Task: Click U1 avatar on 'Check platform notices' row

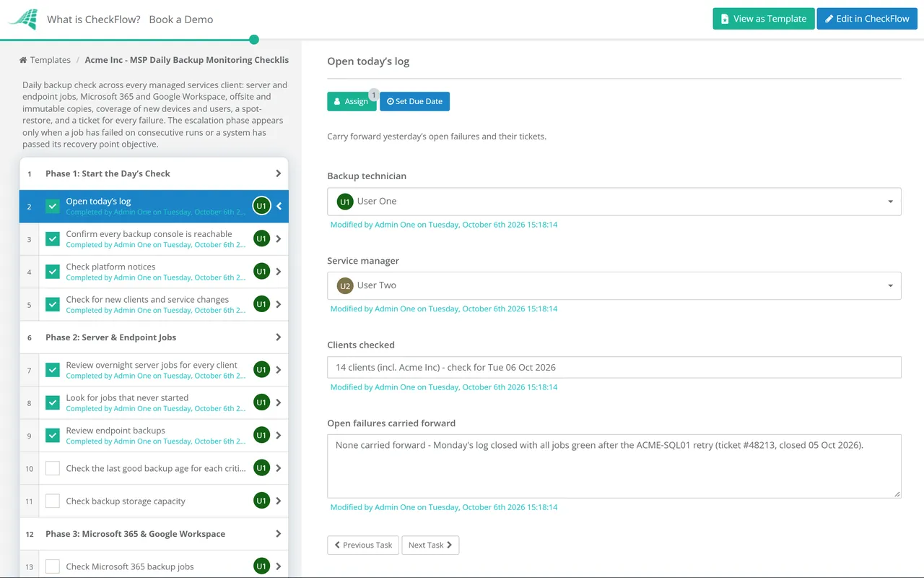Action: pos(261,272)
